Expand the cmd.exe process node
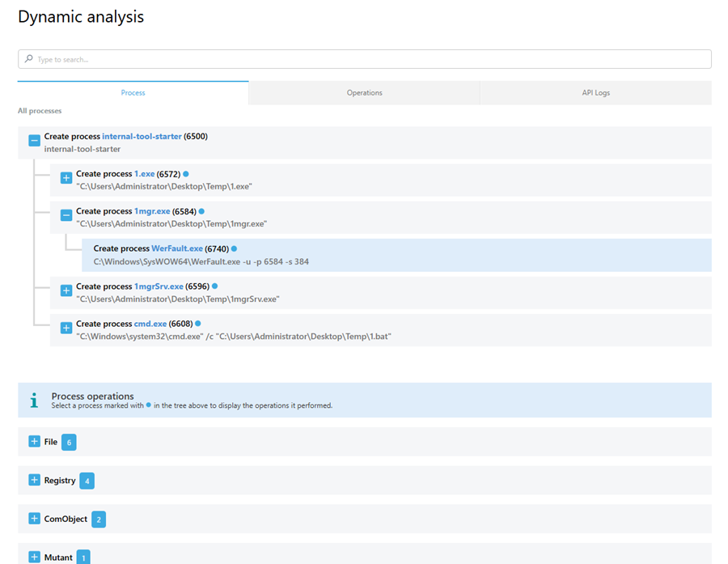The height and width of the screenshot is (564, 728). point(66,328)
